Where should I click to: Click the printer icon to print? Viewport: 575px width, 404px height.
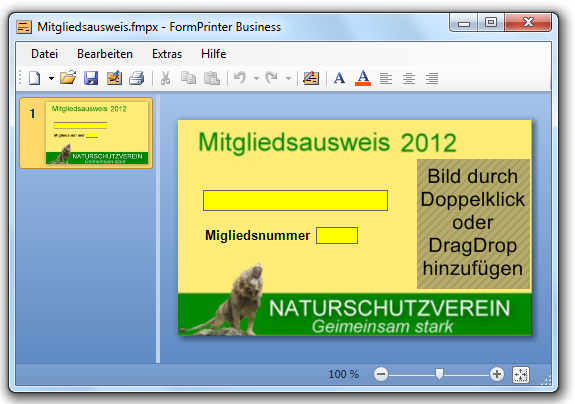137,78
